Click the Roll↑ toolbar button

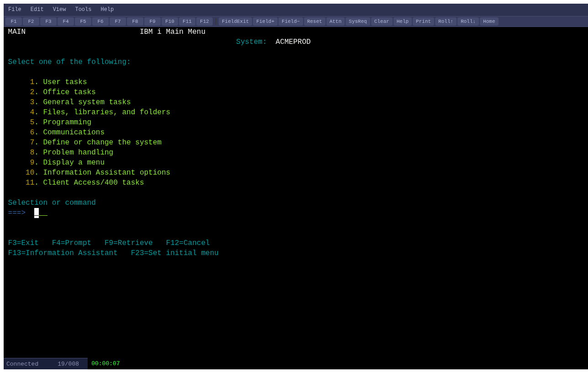click(x=446, y=21)
